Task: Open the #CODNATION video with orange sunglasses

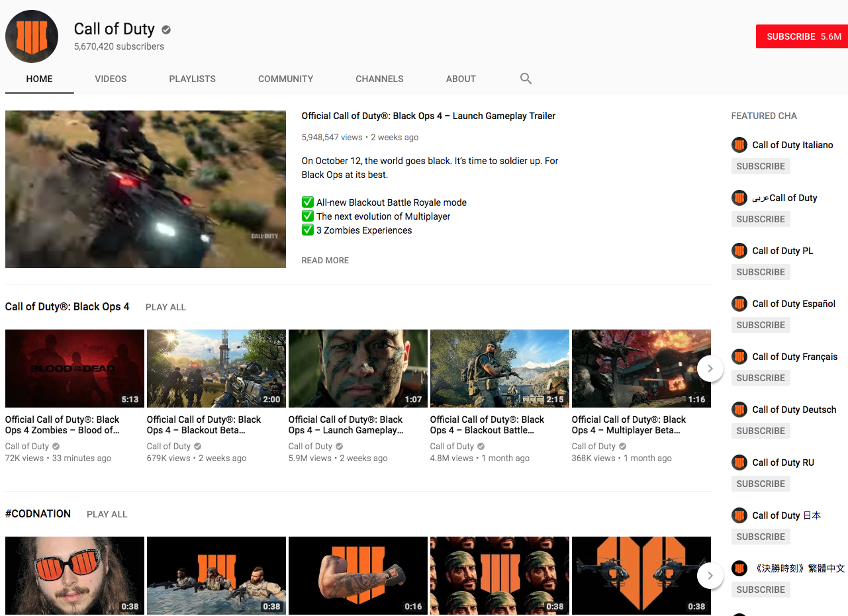Action: click(x=75, y=576)
